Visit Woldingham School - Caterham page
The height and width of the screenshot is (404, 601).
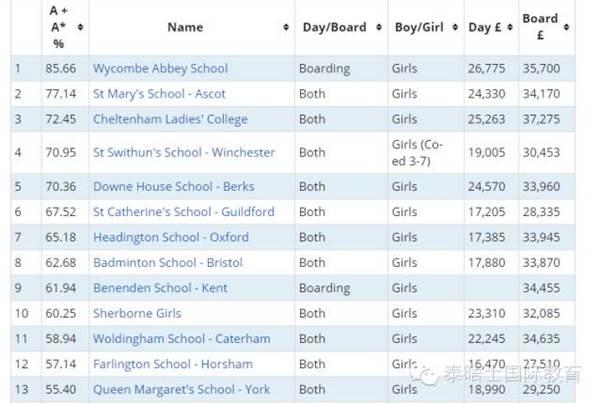coord(181,339)
